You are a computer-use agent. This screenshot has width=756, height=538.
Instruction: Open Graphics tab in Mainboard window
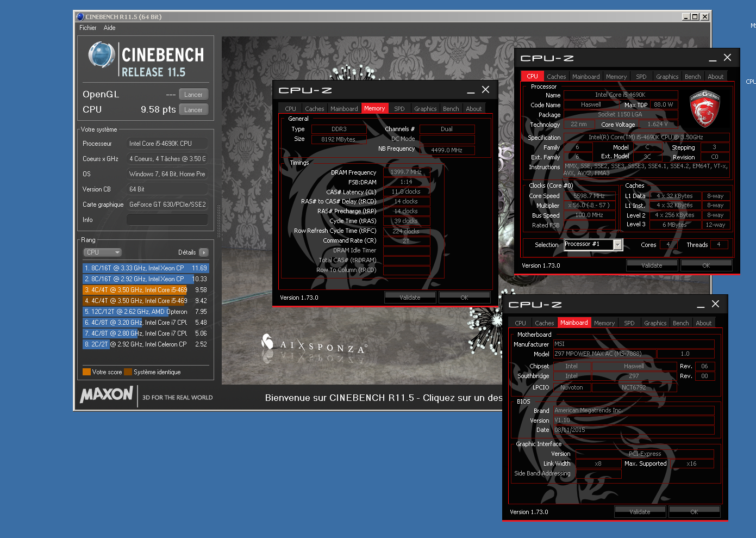point(655,323)
